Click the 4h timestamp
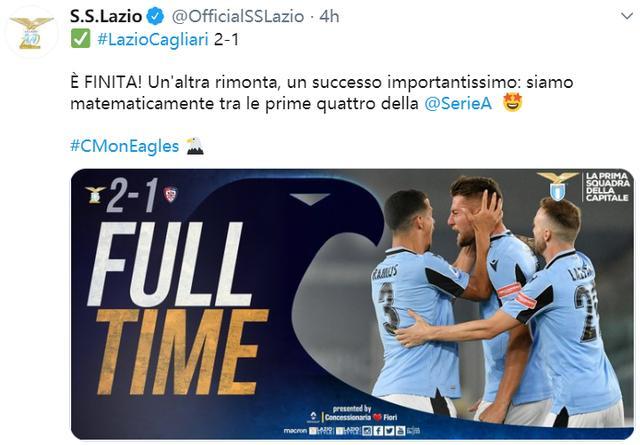 [329, 16]
